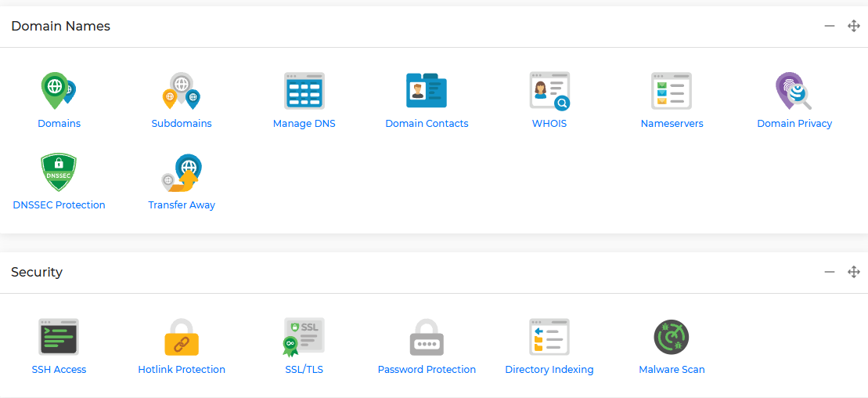Click the Subdomains text link
This screenshot has height=398, width=868.
click(x=182, y=124)
